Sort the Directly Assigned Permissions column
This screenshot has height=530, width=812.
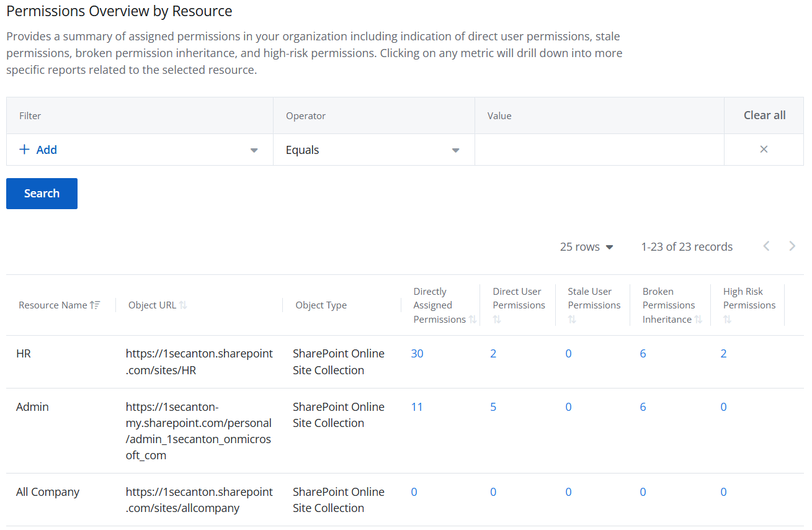(473, 320)
